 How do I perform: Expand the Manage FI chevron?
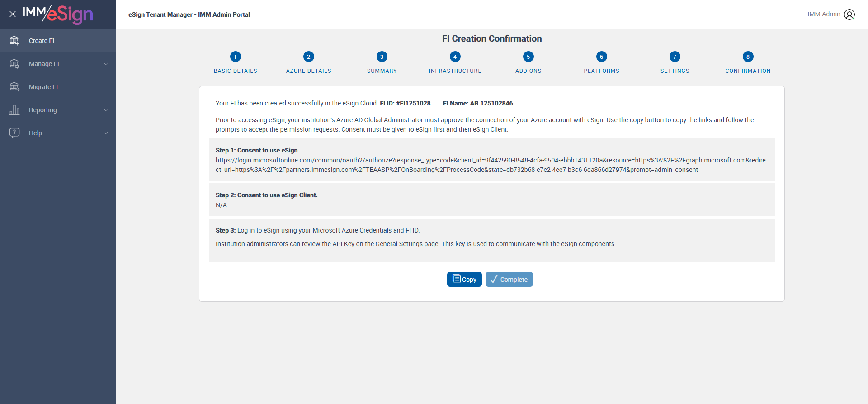[x=106, y=64]
